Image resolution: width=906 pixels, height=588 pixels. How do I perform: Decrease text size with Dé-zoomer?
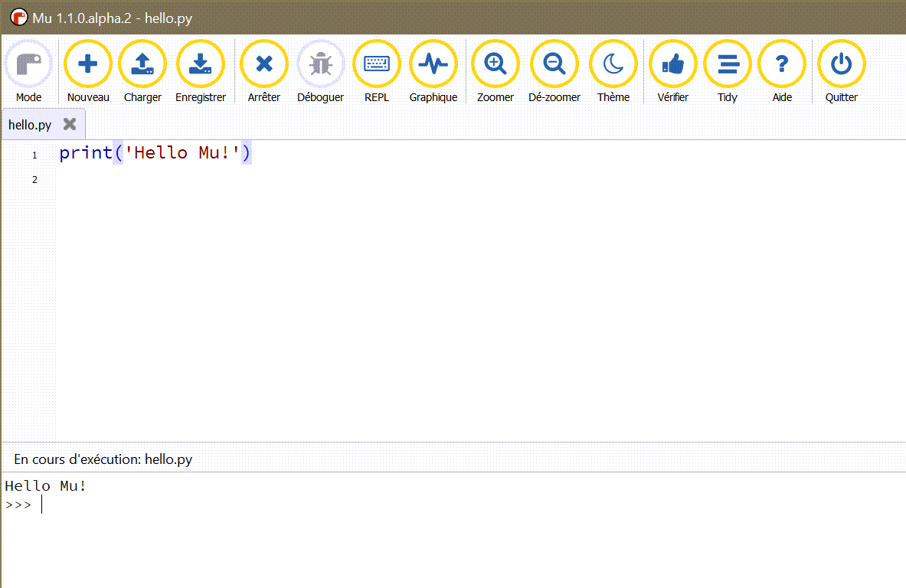tap(554, 72)
